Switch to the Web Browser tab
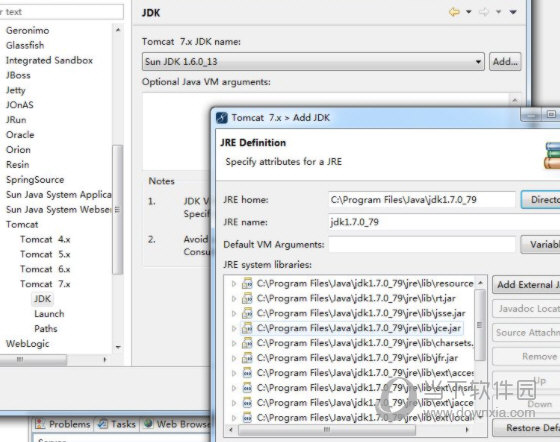This screenshot has width=560, height=442. click(177, 424)
